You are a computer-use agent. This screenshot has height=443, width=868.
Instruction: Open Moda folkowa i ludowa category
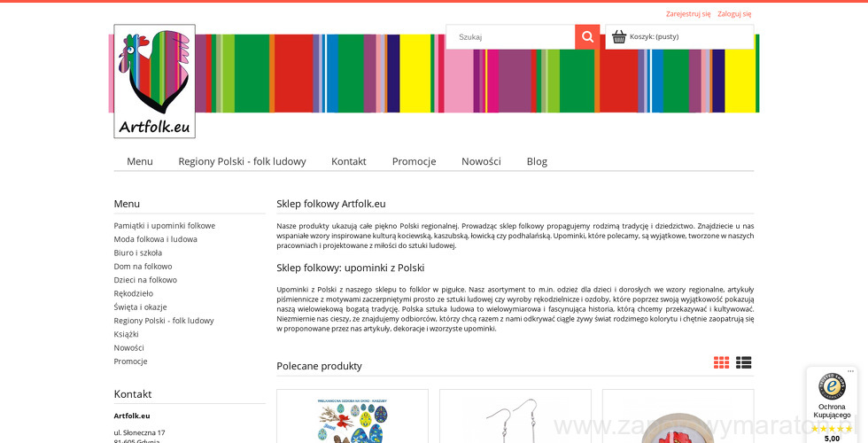(x=156, y=239)
